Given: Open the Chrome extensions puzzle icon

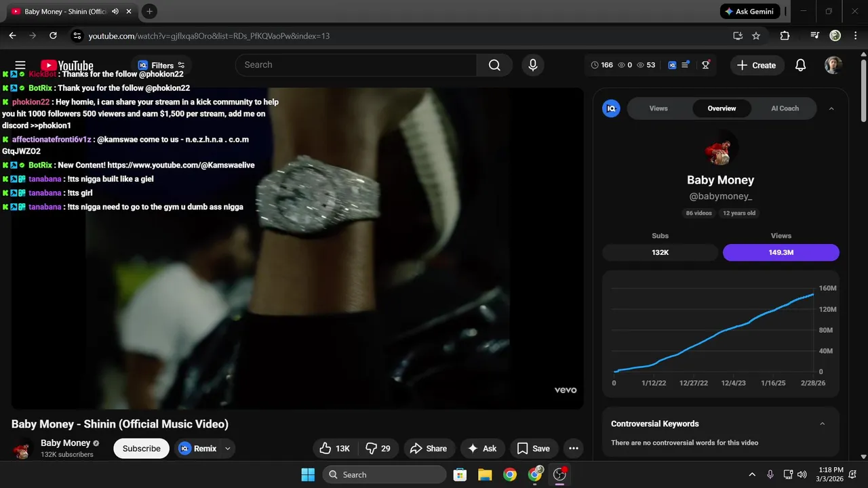Looking at the screenshot, I should [785, 35].
